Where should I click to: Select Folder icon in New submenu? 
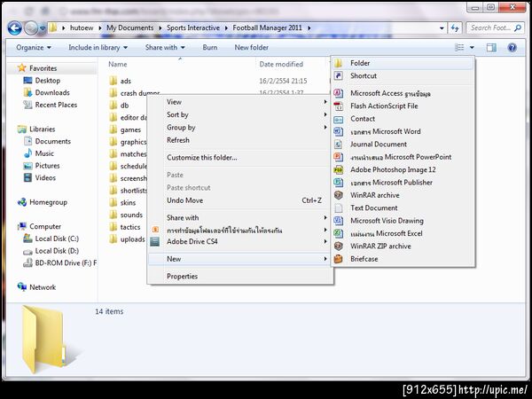[339, 63]
